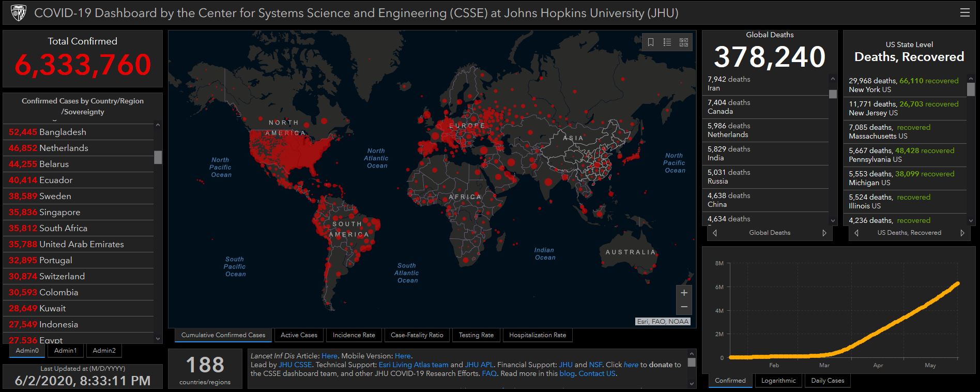Viewport: 980px width, 392px height.
Task: Select Bangladesh in the country list
Action: coord(79,132)
